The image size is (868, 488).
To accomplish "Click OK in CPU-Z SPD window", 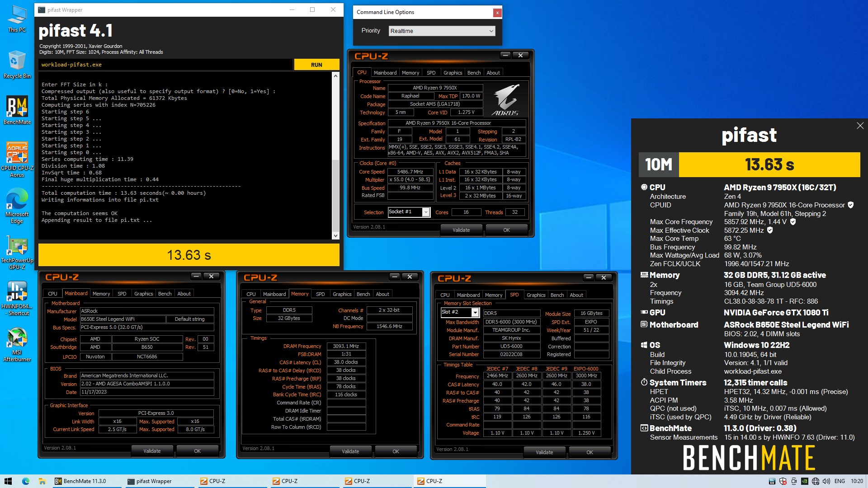I will 590,452.
